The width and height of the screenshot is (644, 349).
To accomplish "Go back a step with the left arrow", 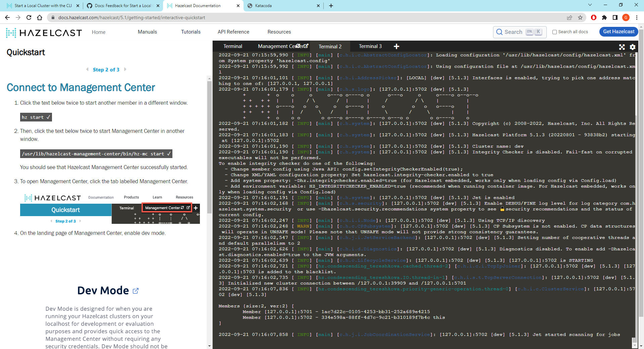I will click(x=88, y=69).
